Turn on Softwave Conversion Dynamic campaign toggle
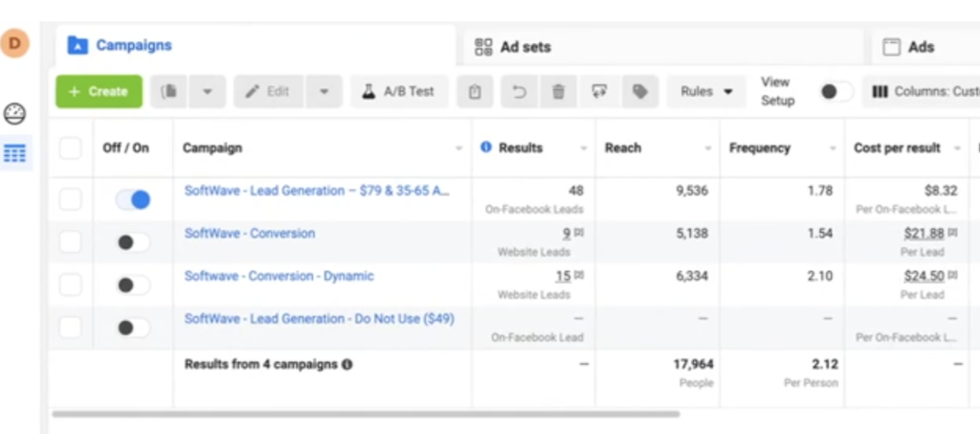The height and width of the screenshot is (434, 980). 133,286
